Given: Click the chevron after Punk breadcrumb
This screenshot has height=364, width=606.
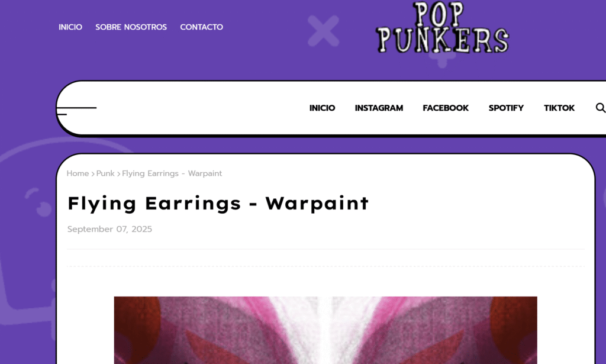Looking at the screenshot, I should 118,174.
